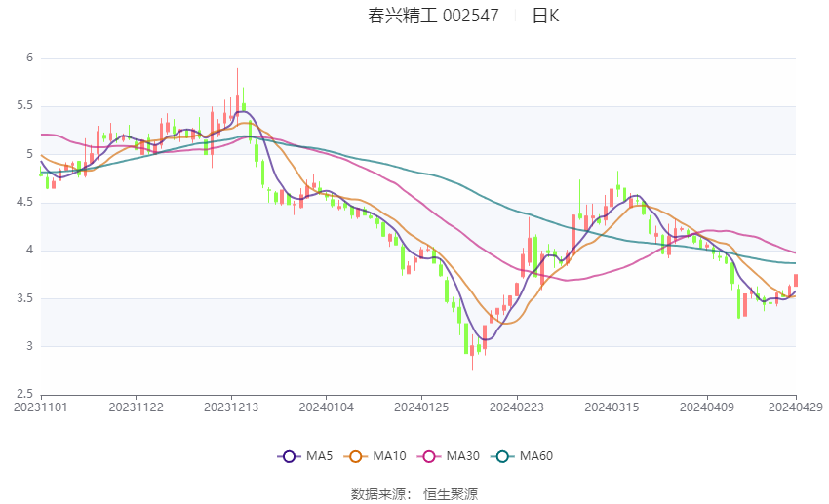The image size is (829, 504).
Task: Toggle the MA10 orange legend circle icon
Action: 355,456
